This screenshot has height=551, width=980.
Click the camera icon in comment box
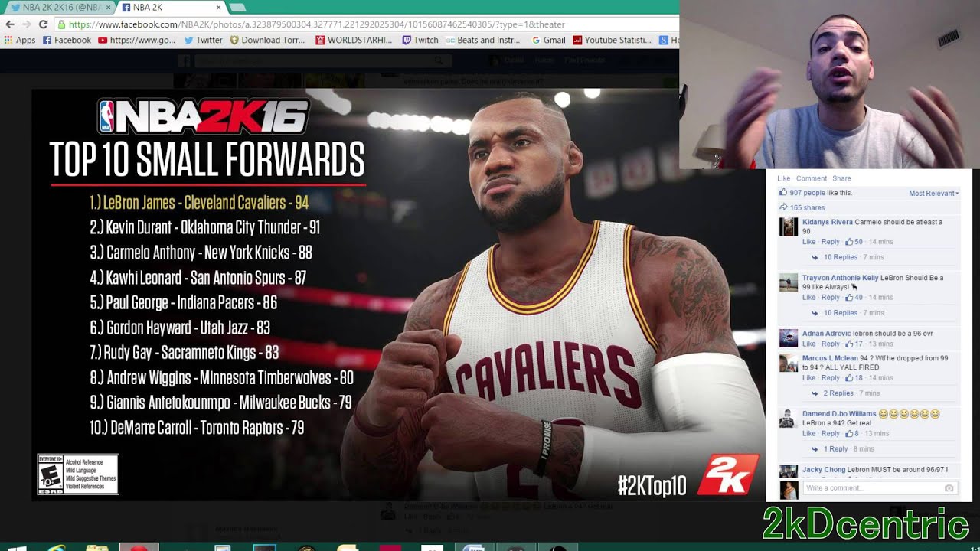[949, 487]
